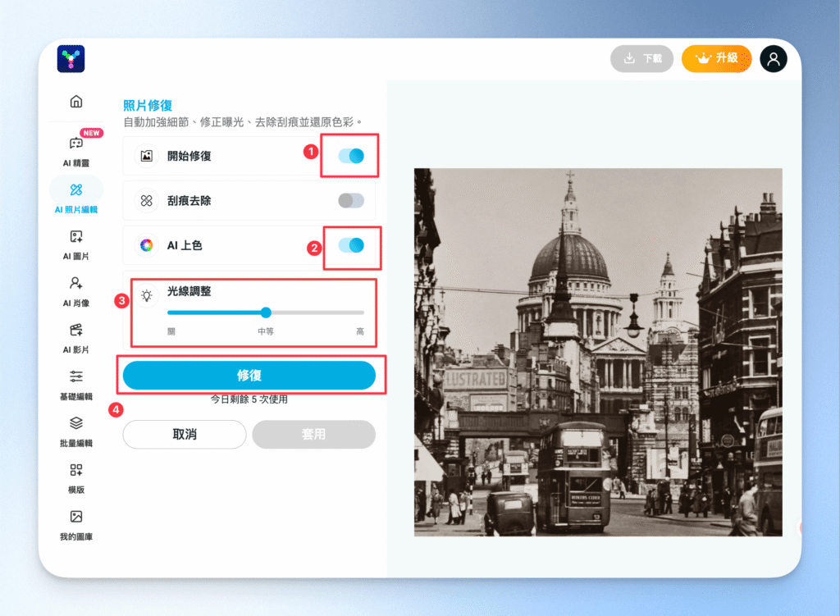Set light slider to 高 end

tap(363, 313)
